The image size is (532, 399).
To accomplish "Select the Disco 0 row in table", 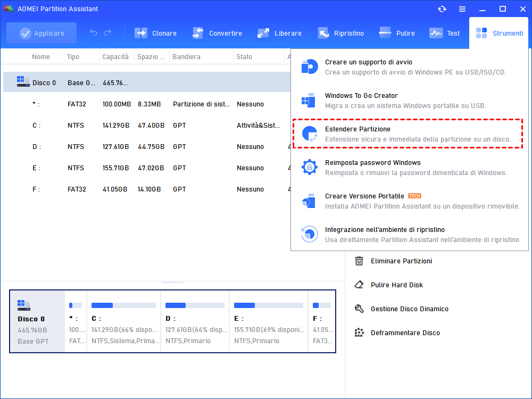I will pyautogui.click(x=147, y=82).
